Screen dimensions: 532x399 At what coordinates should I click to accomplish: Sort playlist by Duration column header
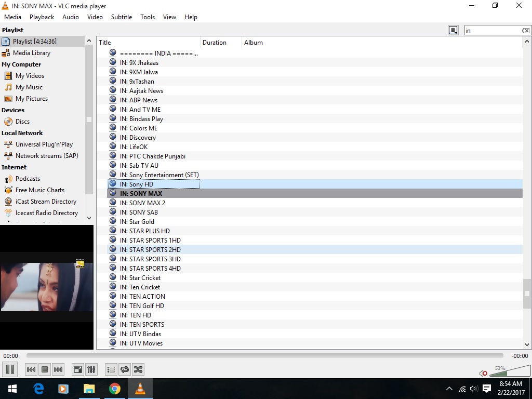[x=221, y=43]
